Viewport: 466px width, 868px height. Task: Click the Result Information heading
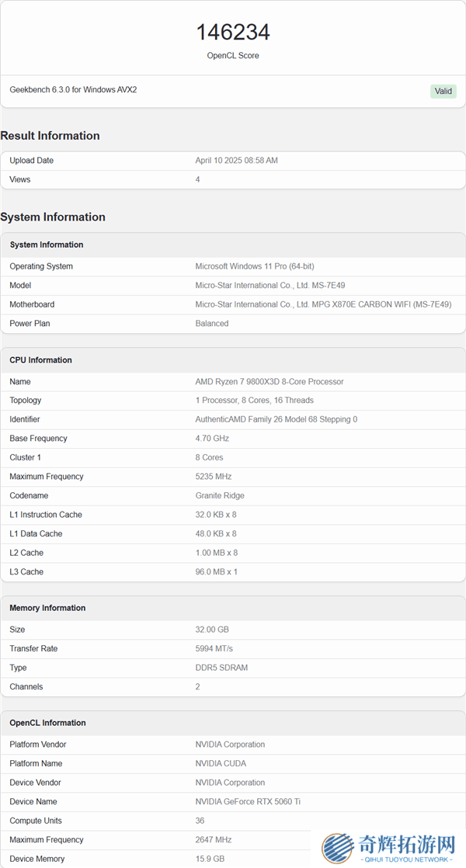tap(50, 136)
